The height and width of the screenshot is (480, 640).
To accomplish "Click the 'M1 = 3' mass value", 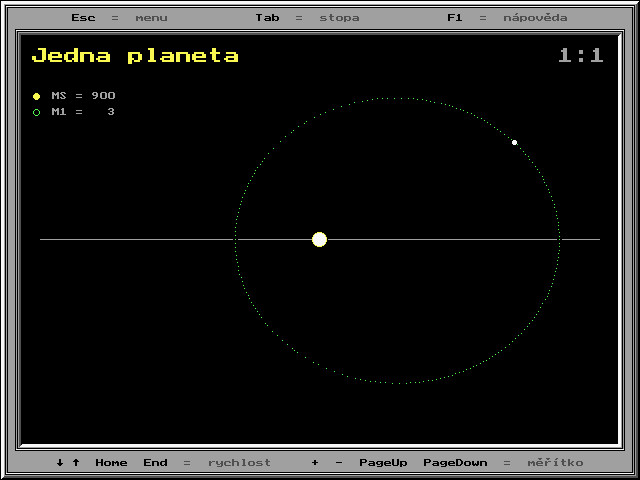I will (x=83, y=111).
